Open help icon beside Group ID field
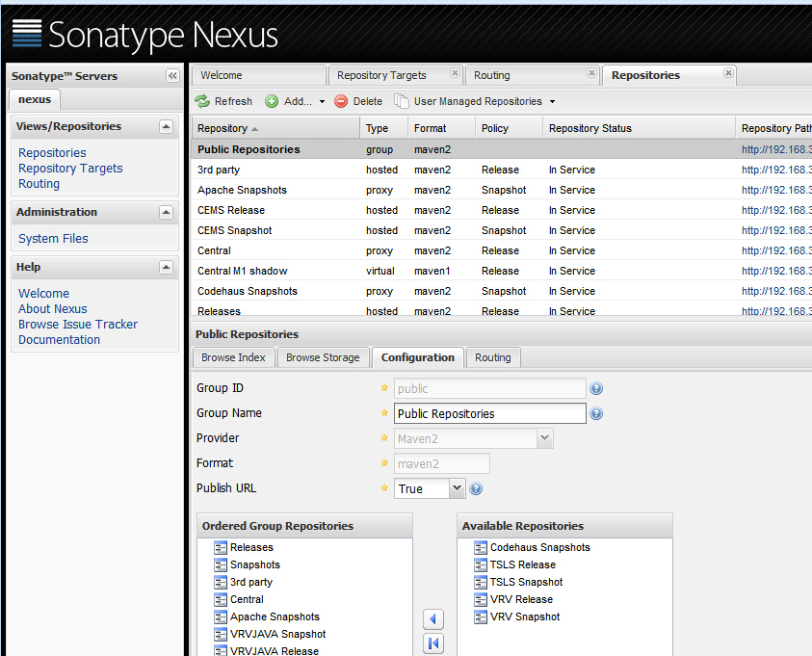 click(596, 388)
